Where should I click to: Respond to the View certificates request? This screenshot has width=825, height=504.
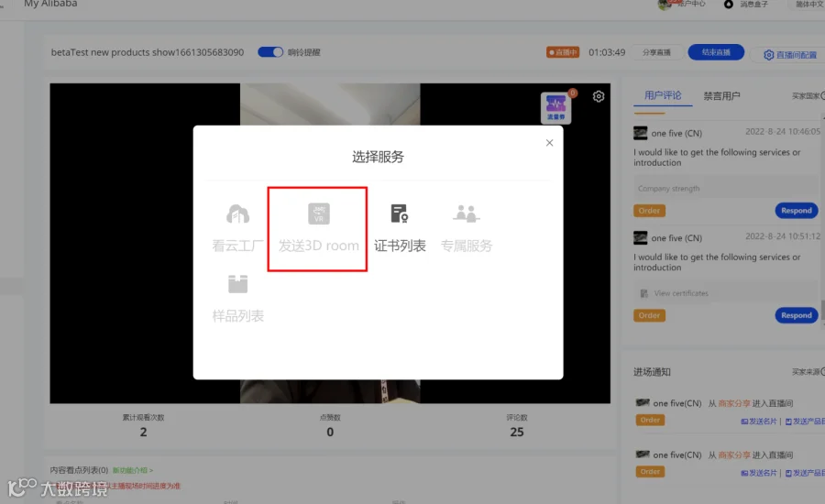pyautogui.click(x=796, y=315)
